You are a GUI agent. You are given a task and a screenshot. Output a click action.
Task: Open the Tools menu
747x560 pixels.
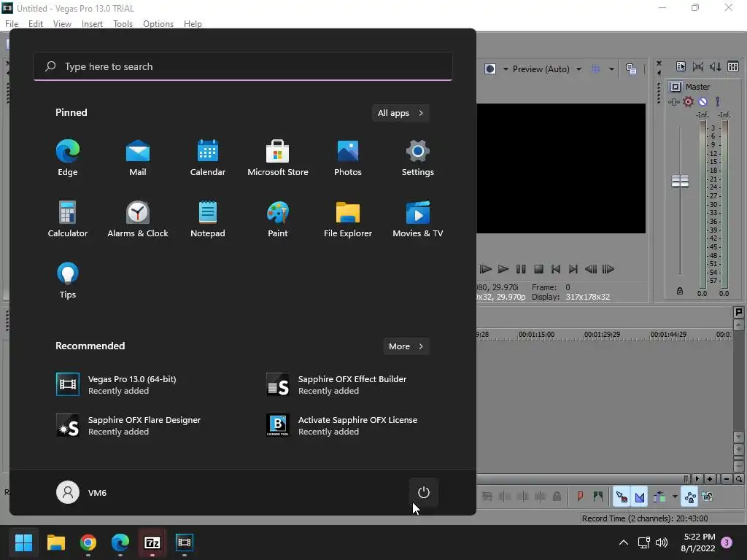coord(123,24)
